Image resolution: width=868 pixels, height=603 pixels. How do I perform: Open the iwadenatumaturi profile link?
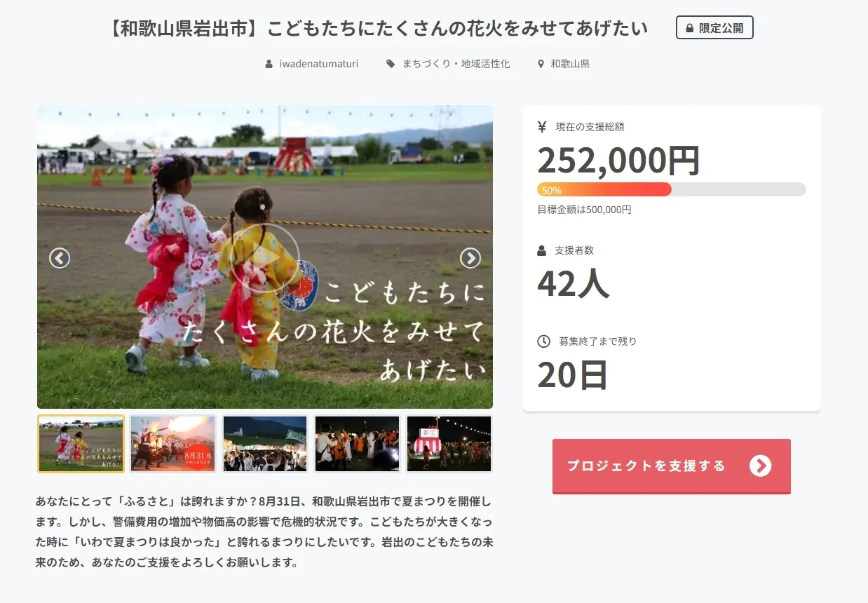point(319,64)
